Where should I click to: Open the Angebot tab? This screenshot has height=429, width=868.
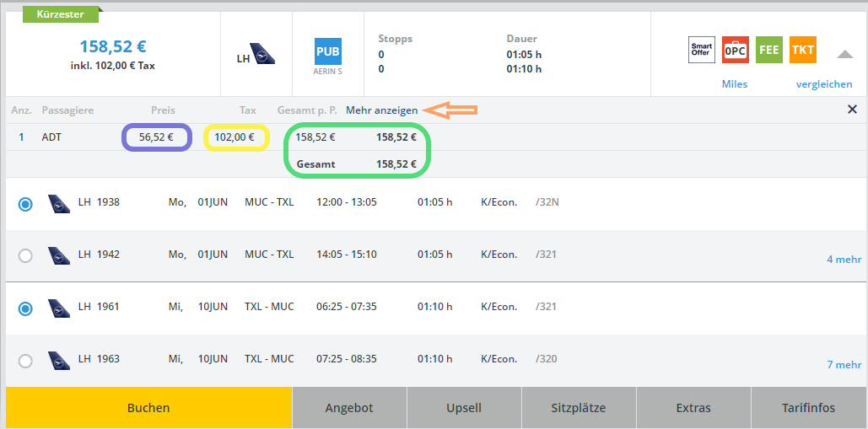coord(349,408)
